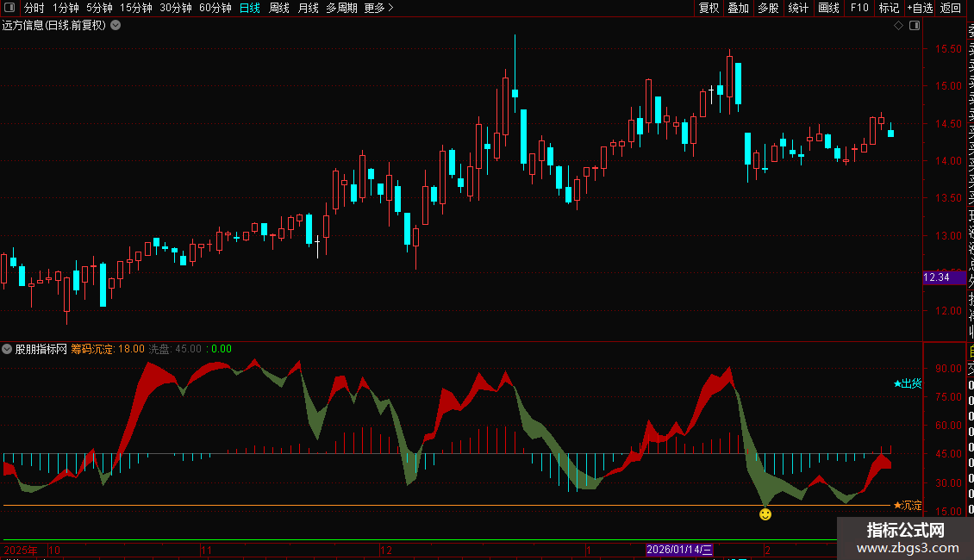974x560 pixels.
Task: Click the panel layout icon at top-left
Action: (x=9, y=8)
